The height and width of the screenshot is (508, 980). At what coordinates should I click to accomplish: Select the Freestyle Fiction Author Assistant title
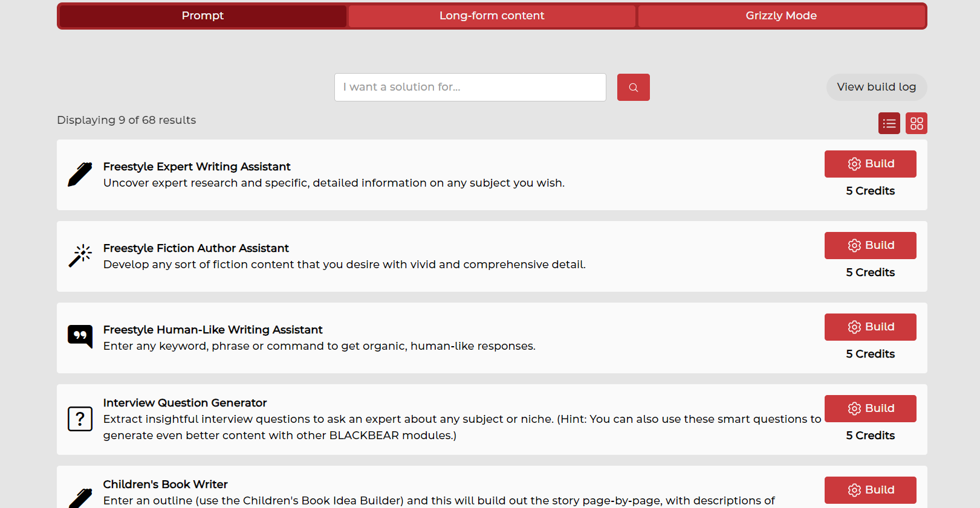[x=196, y=248]
